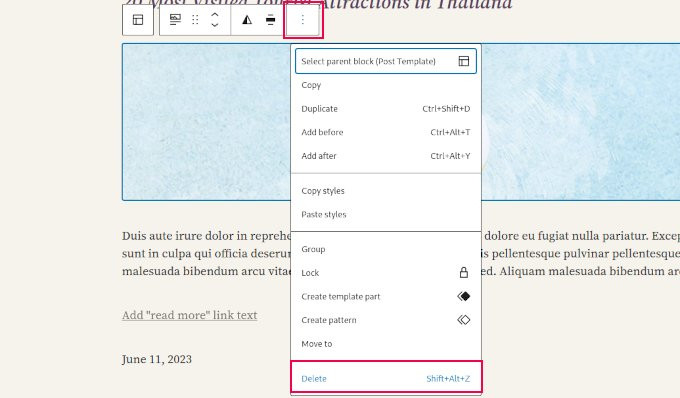Click the drag handle dots icon
Screen dimensions: 680x398
point(195,20)
